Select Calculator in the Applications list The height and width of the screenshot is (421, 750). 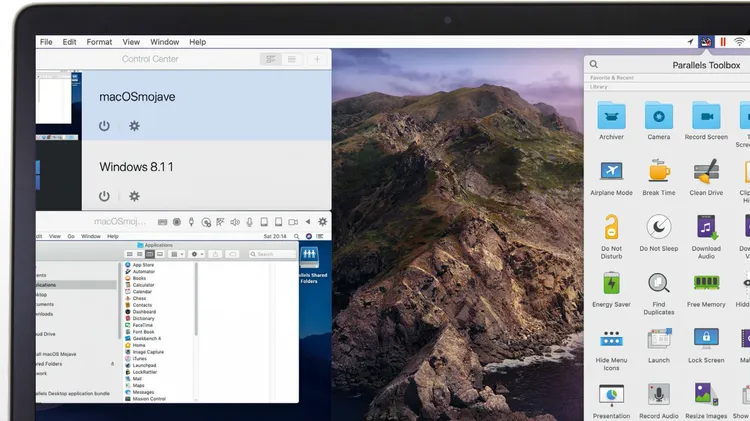(143, 285)
